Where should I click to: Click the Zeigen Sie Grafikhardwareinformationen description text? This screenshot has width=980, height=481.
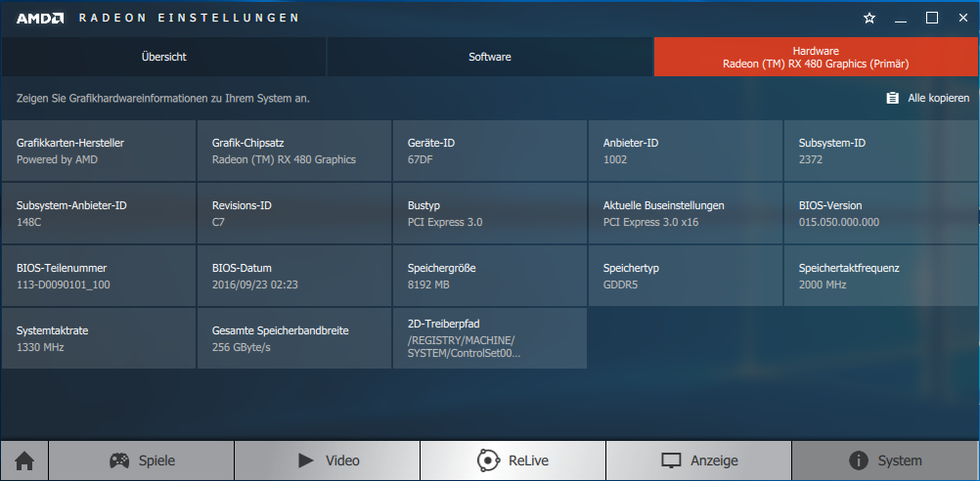(163, 98)
